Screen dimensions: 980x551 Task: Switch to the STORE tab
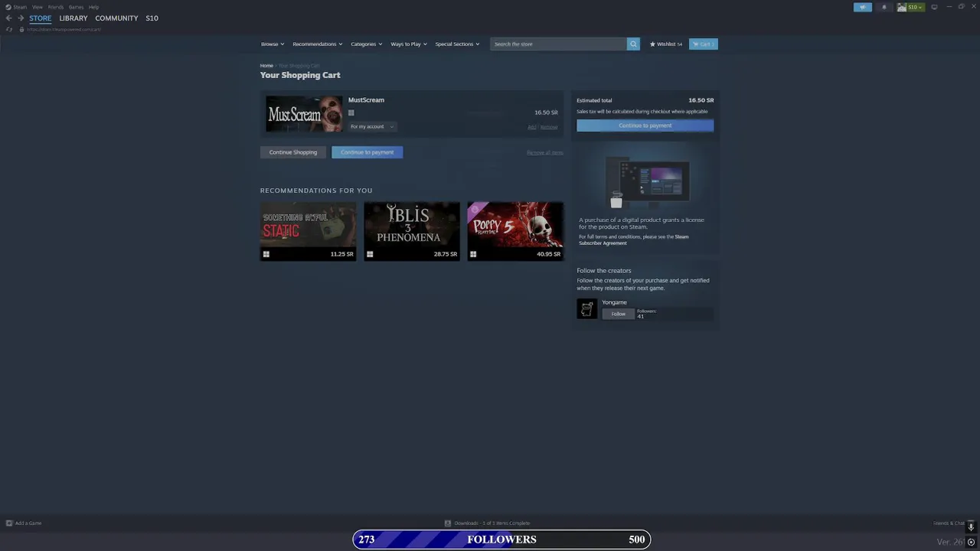tap(41, 18)
